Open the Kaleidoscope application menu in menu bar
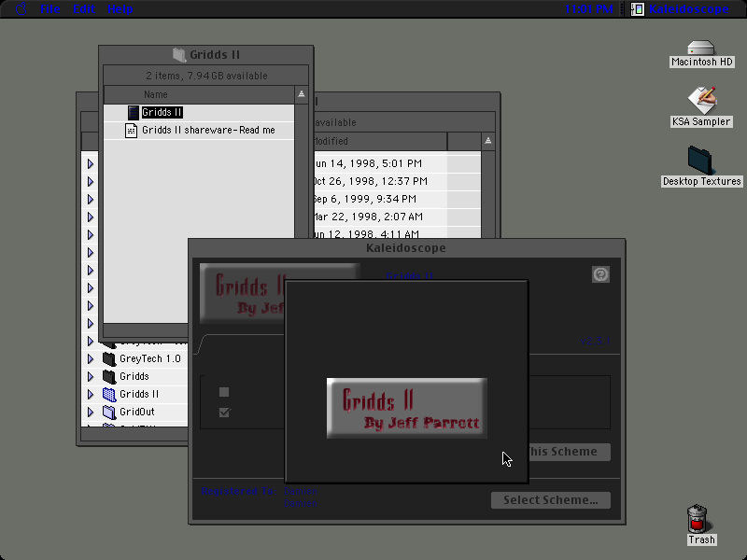747x560 pixels. (680, 8)
